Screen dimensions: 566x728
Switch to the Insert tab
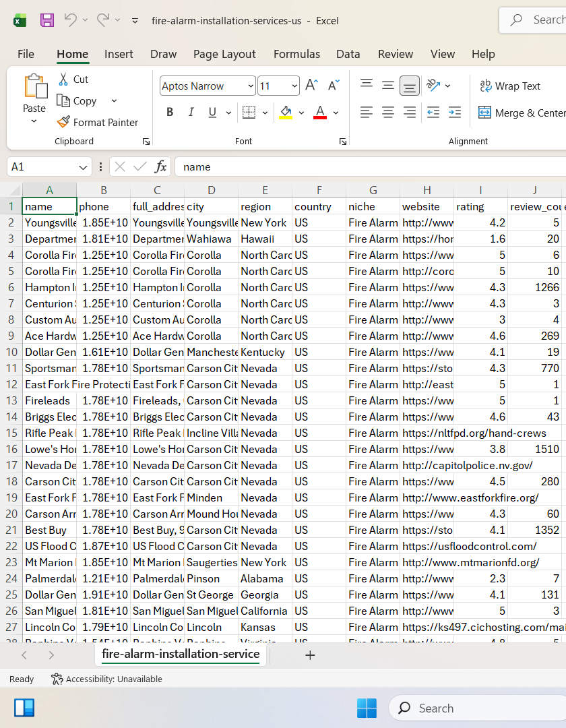[x=119, y=55]
